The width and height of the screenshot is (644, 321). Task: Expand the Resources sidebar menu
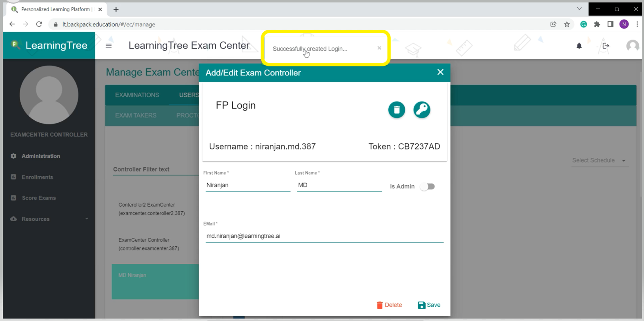pos(49,219)
